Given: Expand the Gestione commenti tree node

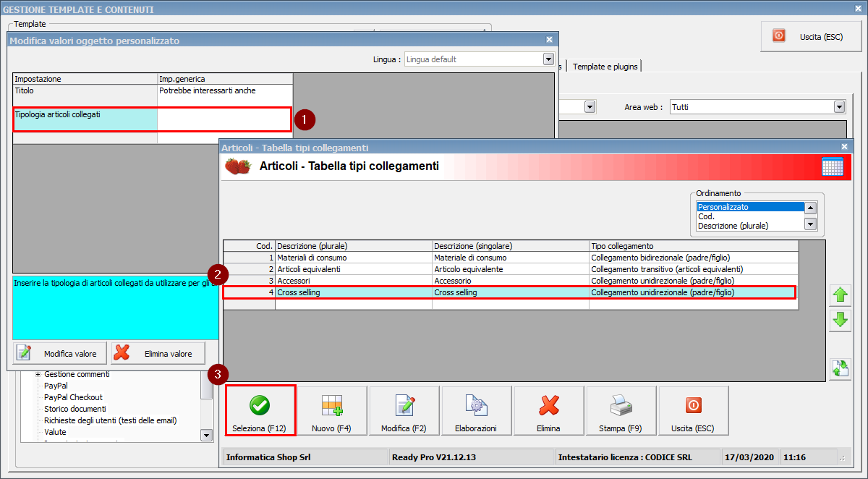Looking at the screenshot, I should pos(38,375).
